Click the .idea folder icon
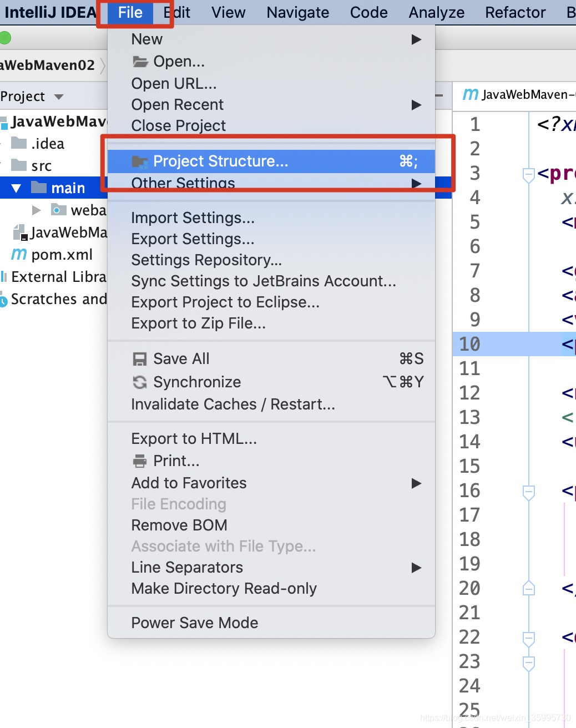 coord(19,143)
